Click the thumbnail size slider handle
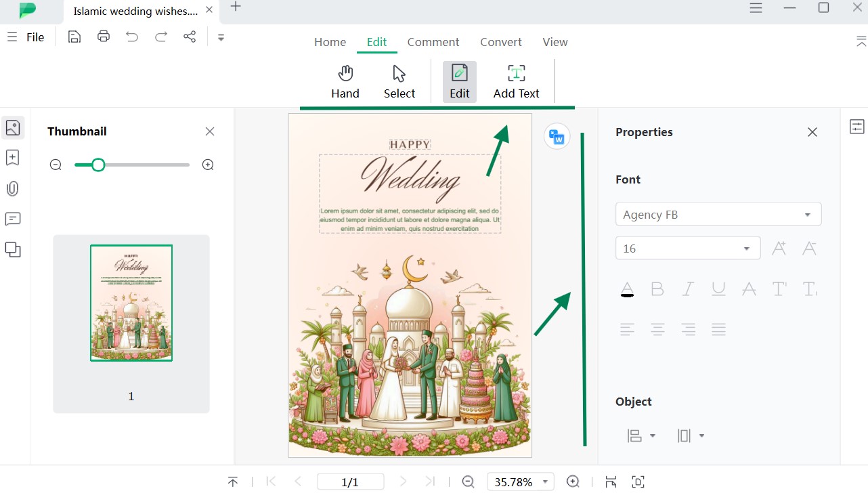The height and width of the screenshot is (493, 868). (98, 165)
